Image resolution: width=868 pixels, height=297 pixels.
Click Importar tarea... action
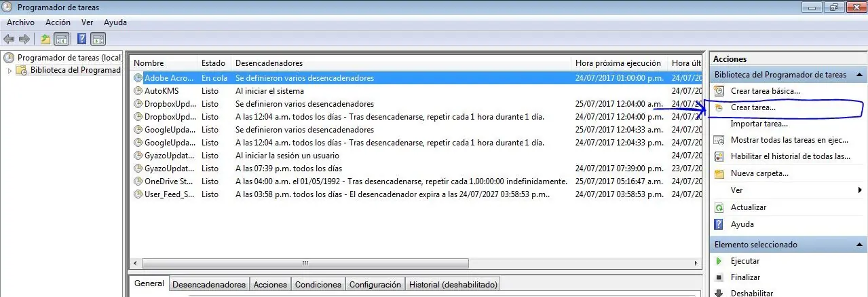pos(759,124)
